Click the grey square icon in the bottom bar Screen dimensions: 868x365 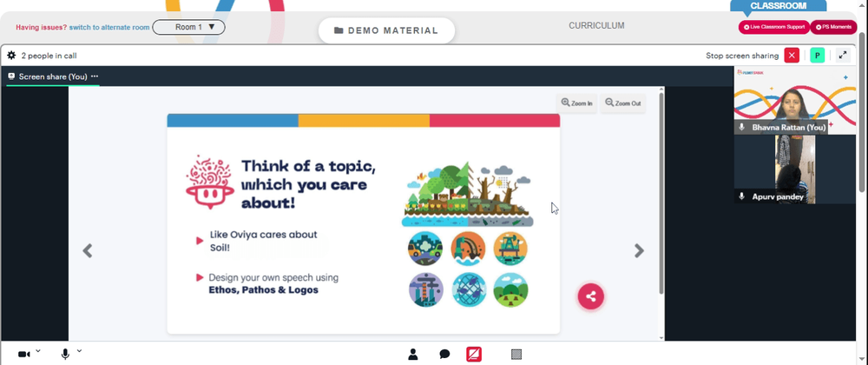[x=516, y=354]
